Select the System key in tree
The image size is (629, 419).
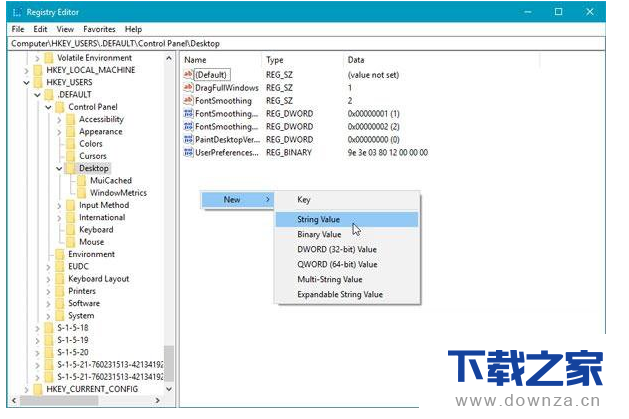[x=81, y=316]
